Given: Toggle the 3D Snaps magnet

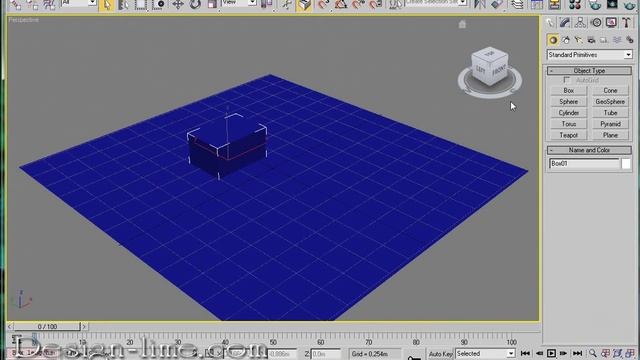Looking at the screenshot, I should coord(324,4).
